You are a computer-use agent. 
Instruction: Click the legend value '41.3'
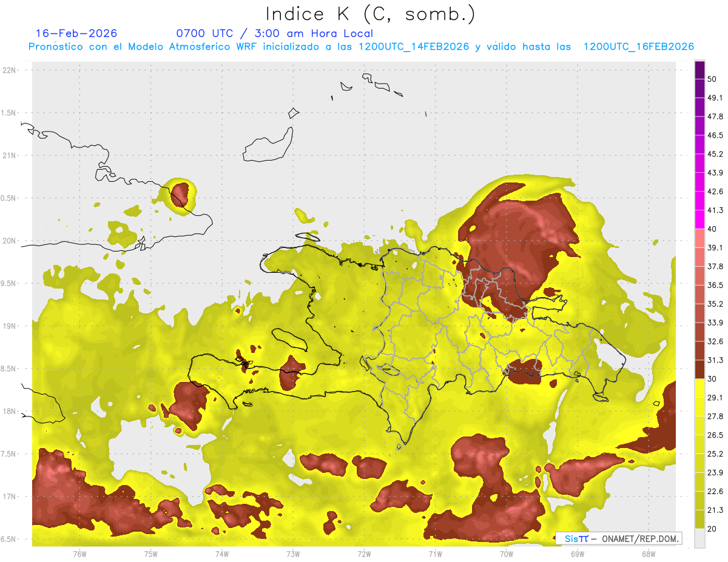click(715, 210)
